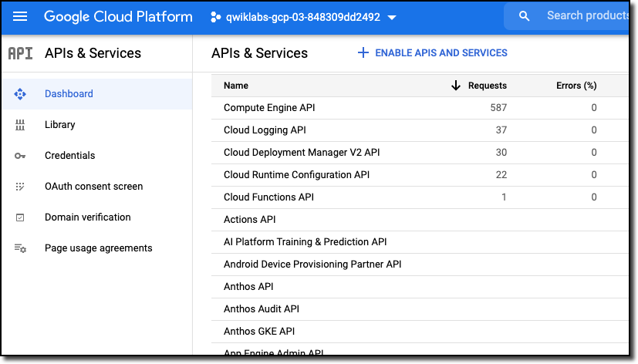Click the Page usage agreements icon

pyautogui.click(x=20, y=248)
